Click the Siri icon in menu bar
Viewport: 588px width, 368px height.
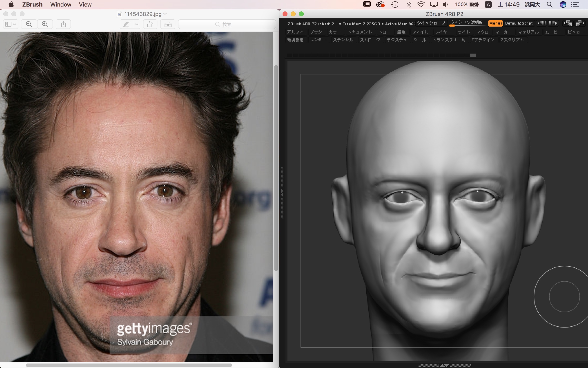point(563,4)
